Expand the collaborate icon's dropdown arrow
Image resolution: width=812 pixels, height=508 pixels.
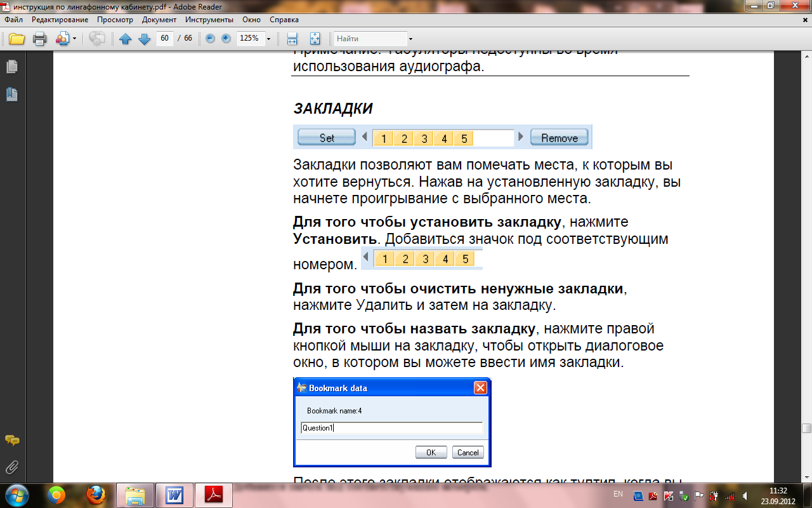[74, 39]
